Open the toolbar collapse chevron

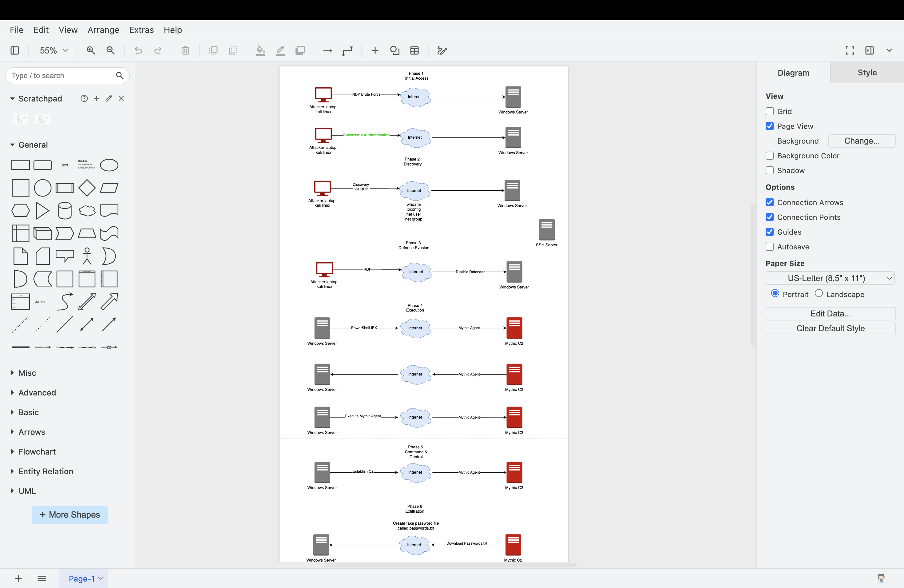(889, 50)
